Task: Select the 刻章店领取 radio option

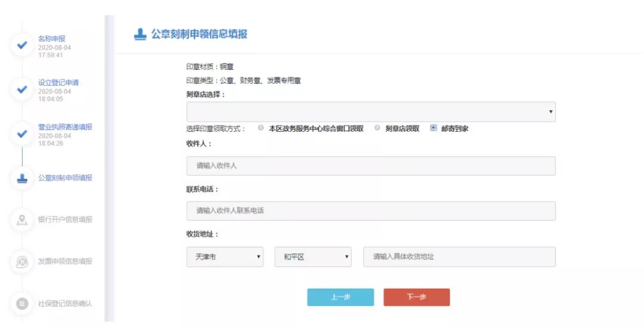Action: (x=377, y=128)
